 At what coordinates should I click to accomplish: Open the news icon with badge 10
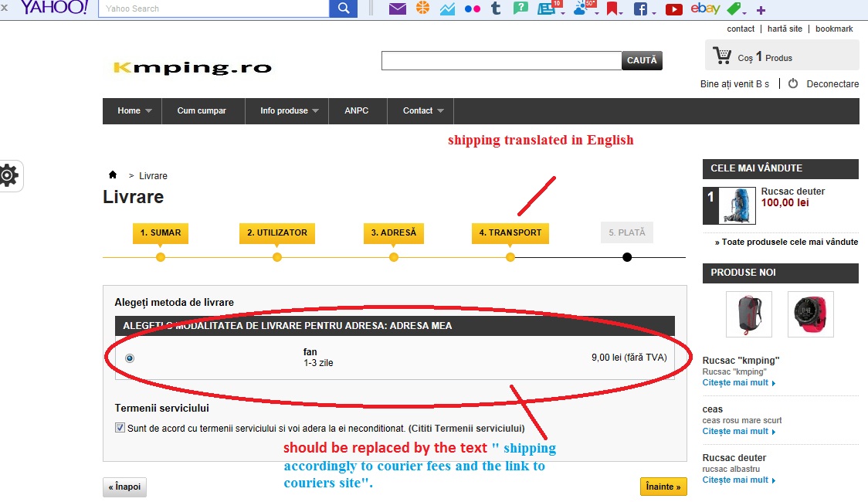(x=548, y=8)
